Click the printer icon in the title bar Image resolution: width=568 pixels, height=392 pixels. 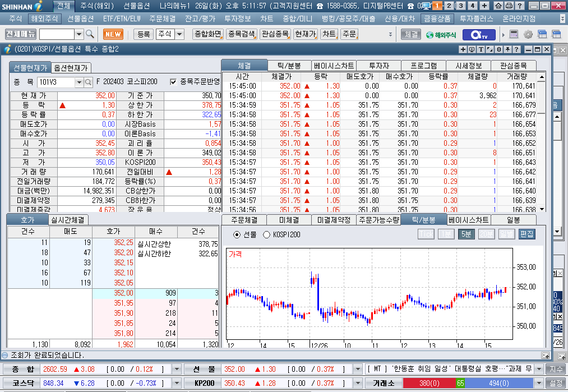click(x=509, y=6)
